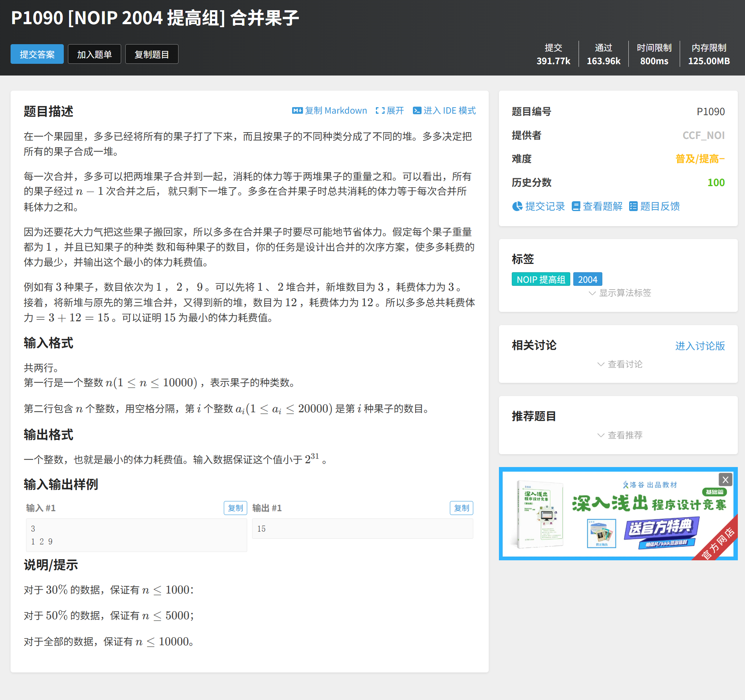Select the 2004 year tag
Viewport: 745px width, 700px height.
point(587,280)
